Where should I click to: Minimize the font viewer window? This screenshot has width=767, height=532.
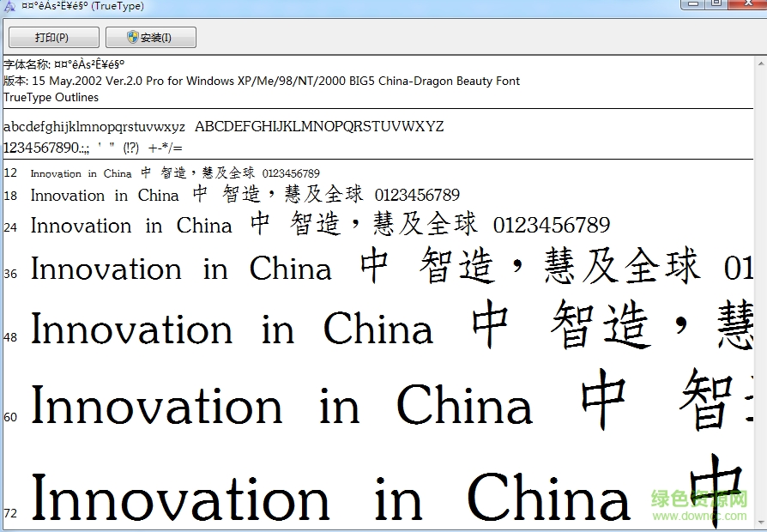tap(692, 3)
